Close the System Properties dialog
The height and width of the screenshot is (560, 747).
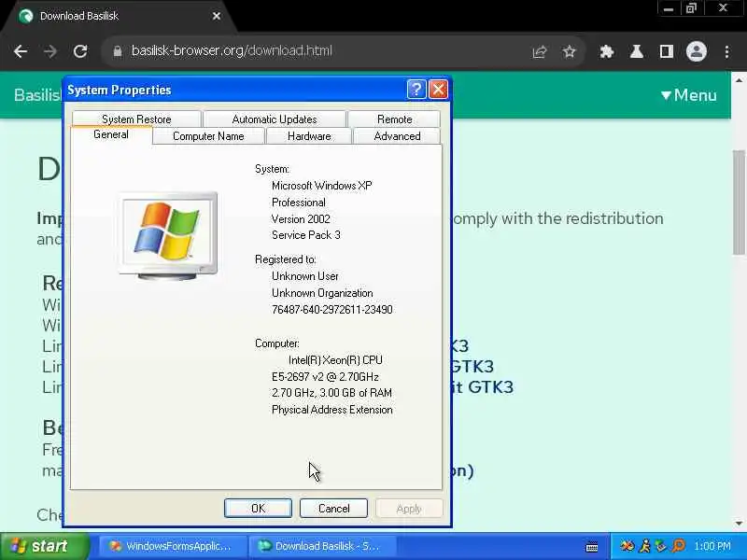click(x=438, y=89)
